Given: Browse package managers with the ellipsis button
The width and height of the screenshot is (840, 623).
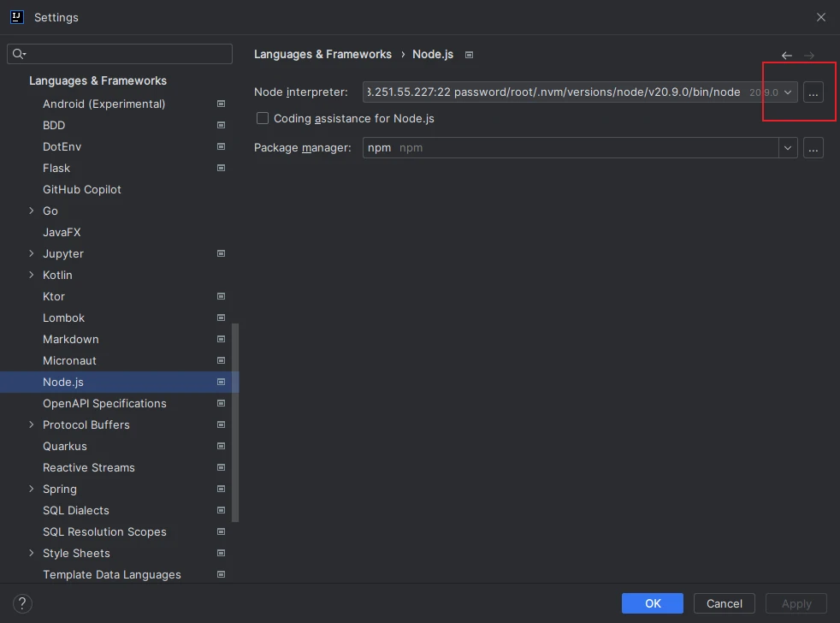Looking at the screenshot, I should [x=813, y=148].
